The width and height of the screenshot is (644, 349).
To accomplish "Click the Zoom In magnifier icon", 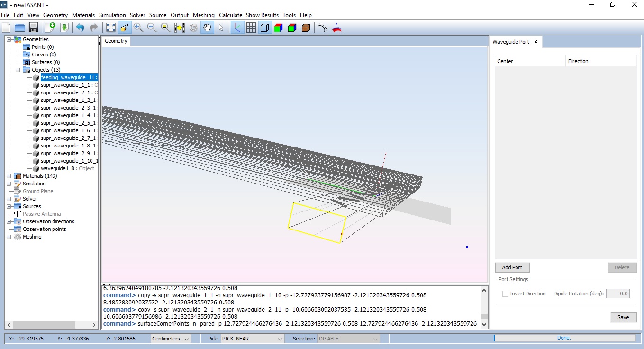I will [x=138, y=28].
